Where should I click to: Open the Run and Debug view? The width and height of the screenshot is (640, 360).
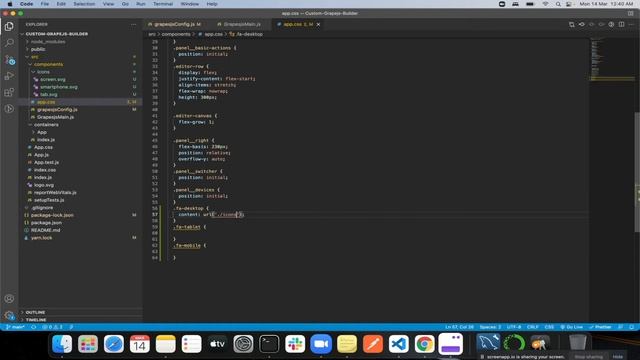pos(9,76)
